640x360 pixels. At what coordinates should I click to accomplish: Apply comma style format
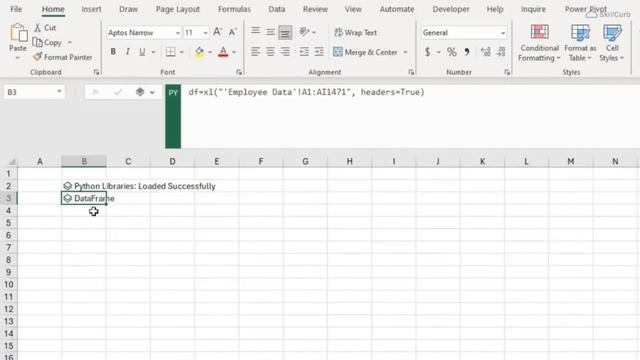coord(467,52)
